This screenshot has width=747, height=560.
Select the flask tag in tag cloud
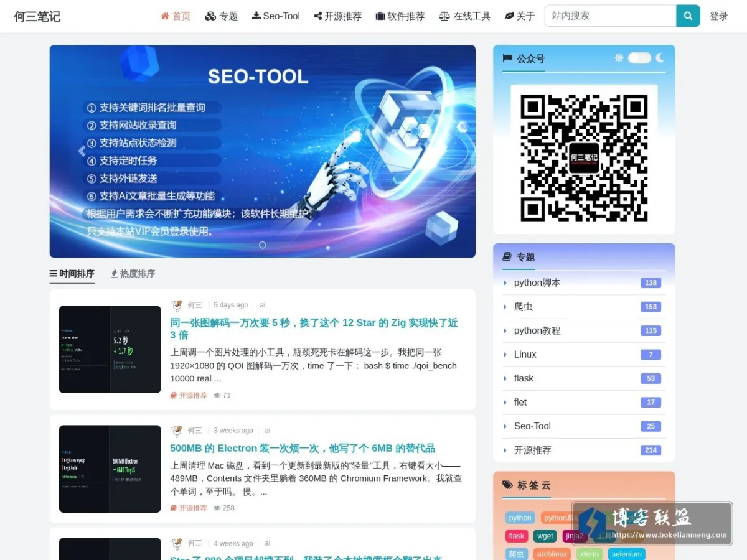517,536
